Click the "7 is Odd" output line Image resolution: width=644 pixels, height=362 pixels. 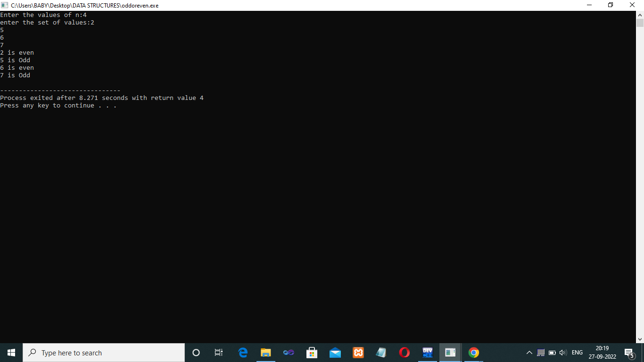point(15,75)
